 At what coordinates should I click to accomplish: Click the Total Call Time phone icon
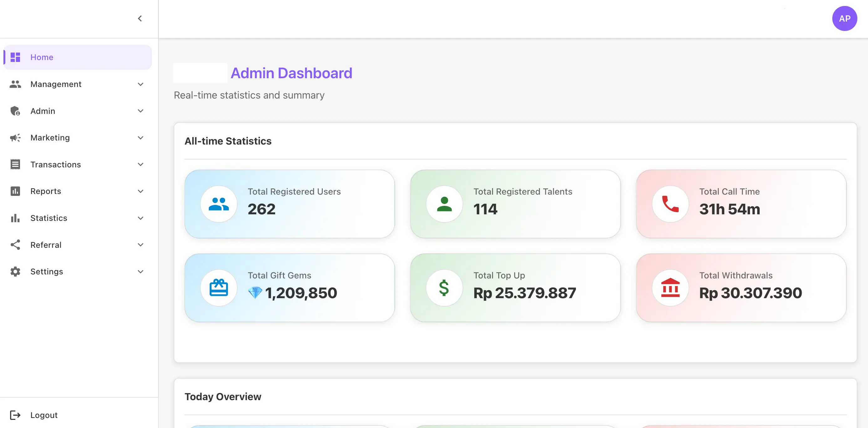click(670, 204)
